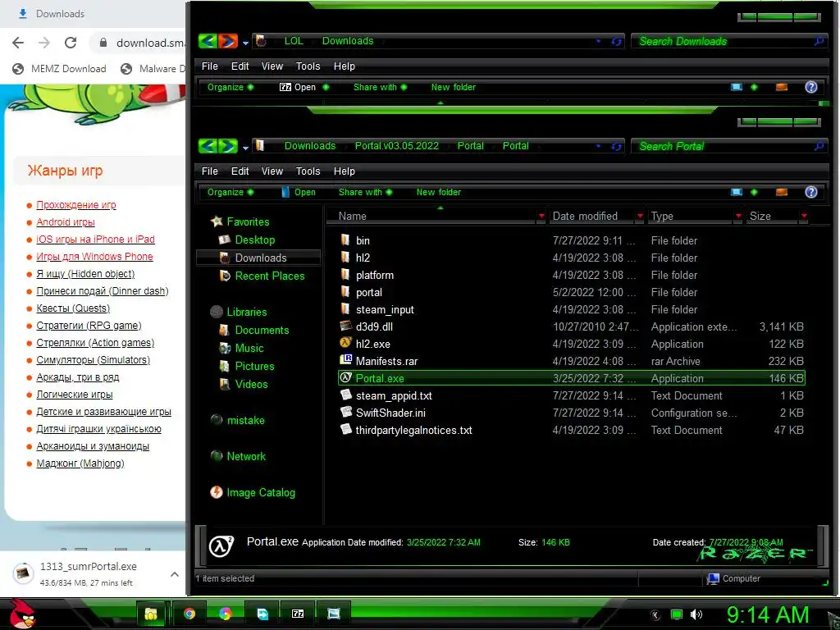Open 7-Zip window from the taskbar
This screenshot has width=840, height=630.
click(x=297, y=614)
